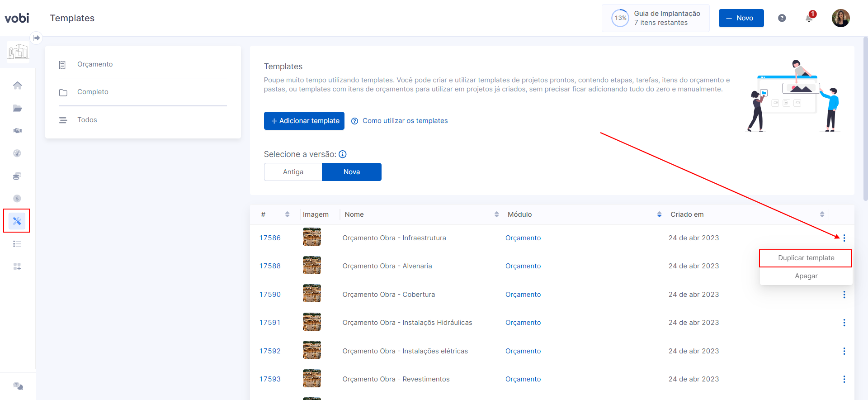This screenshot has height=400, width=868.
Task: Click thumbnail of Revestimentos template
Action: (312, 378)
